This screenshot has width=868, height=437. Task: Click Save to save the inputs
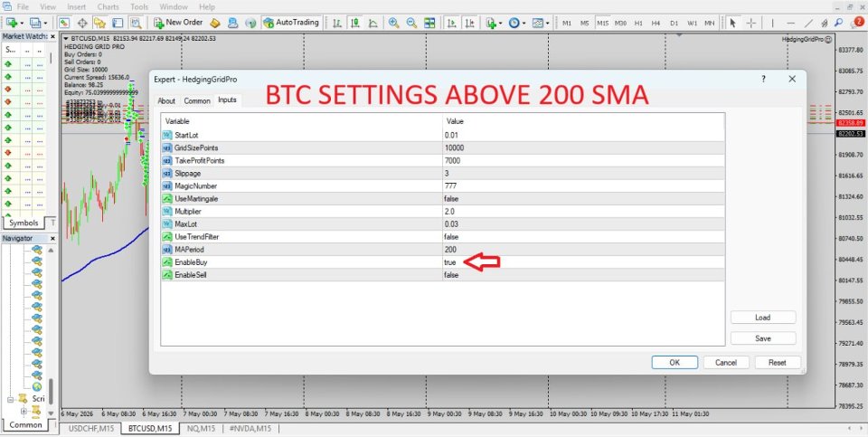[763, 337]
